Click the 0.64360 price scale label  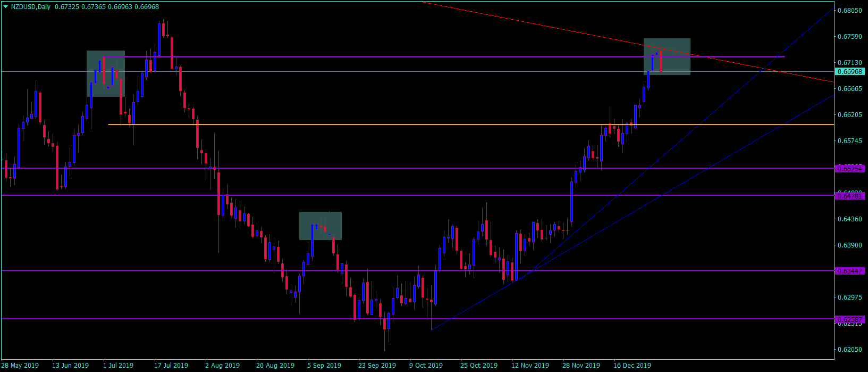pos(849,219)
